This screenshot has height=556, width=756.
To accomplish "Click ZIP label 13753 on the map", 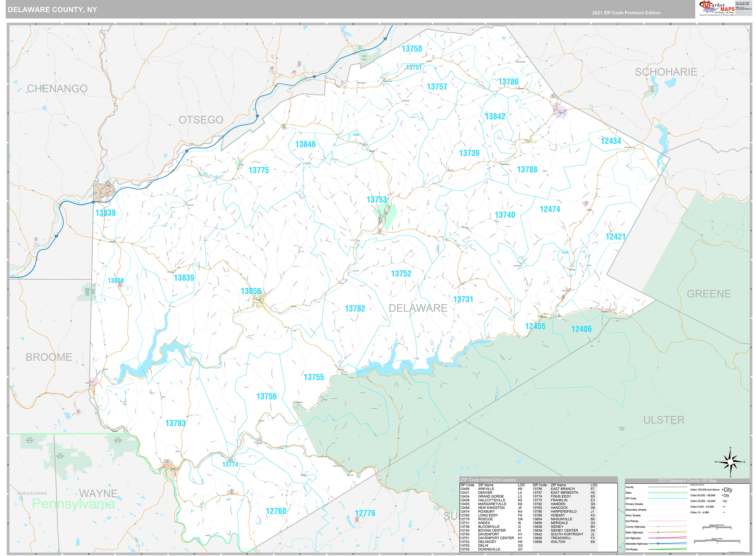I will point(376,200).
